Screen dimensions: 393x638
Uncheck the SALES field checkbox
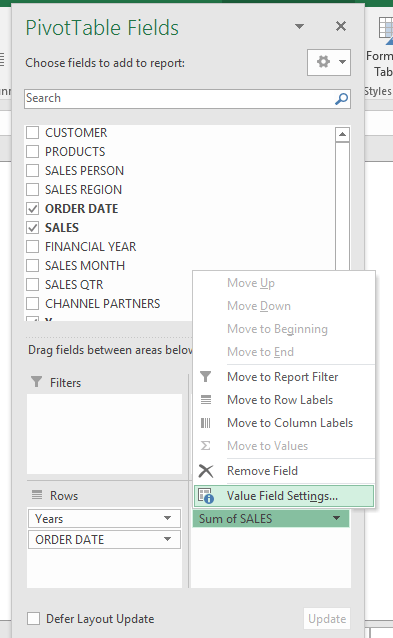[x=33, y=228]
